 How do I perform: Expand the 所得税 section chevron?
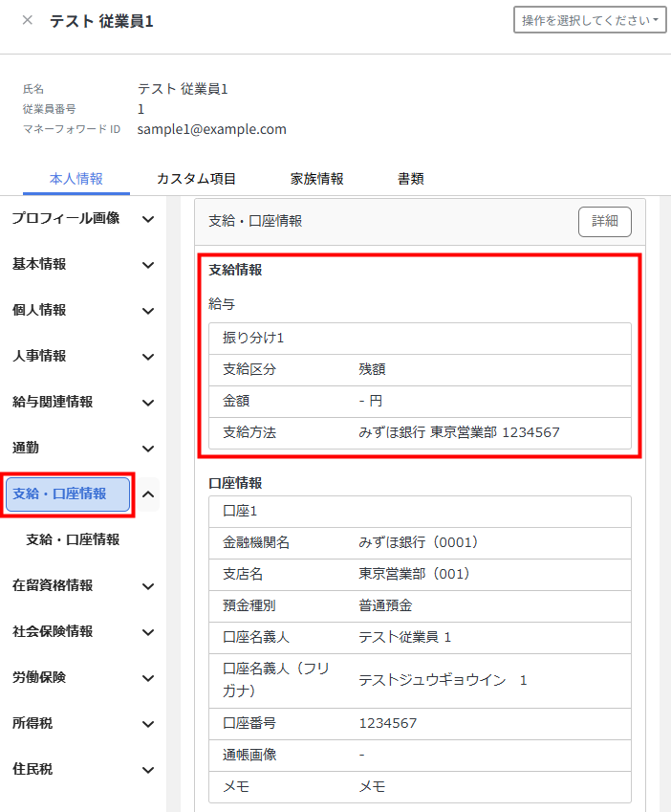point(148,724)
